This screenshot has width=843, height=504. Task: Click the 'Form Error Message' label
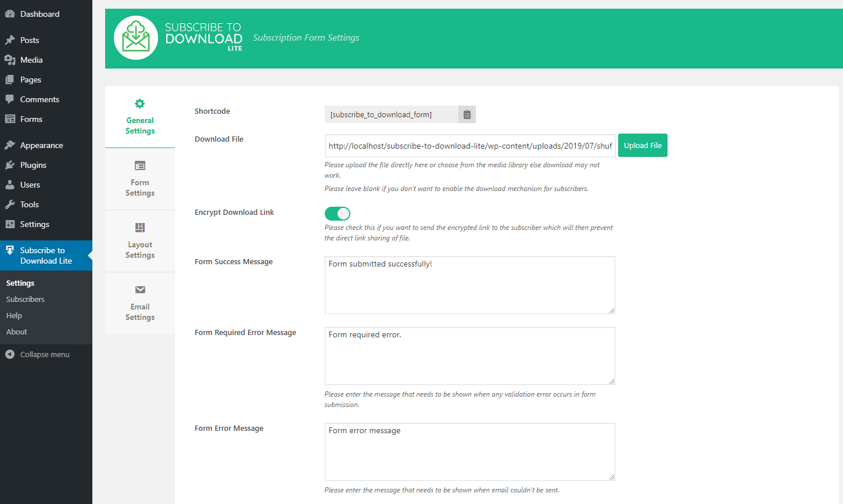(x=229, y=429)
